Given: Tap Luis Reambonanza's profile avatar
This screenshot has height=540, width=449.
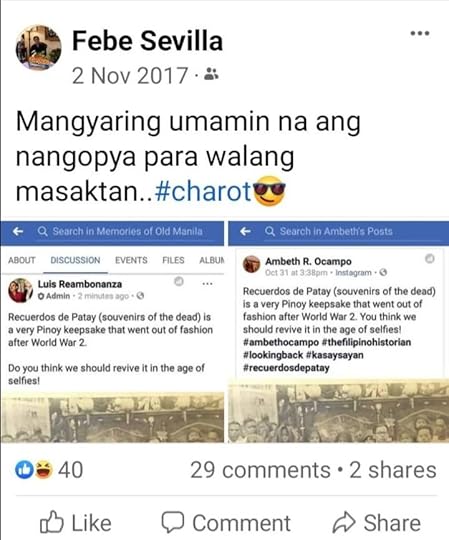Looking at the screenshot, I should coord(20,290).
